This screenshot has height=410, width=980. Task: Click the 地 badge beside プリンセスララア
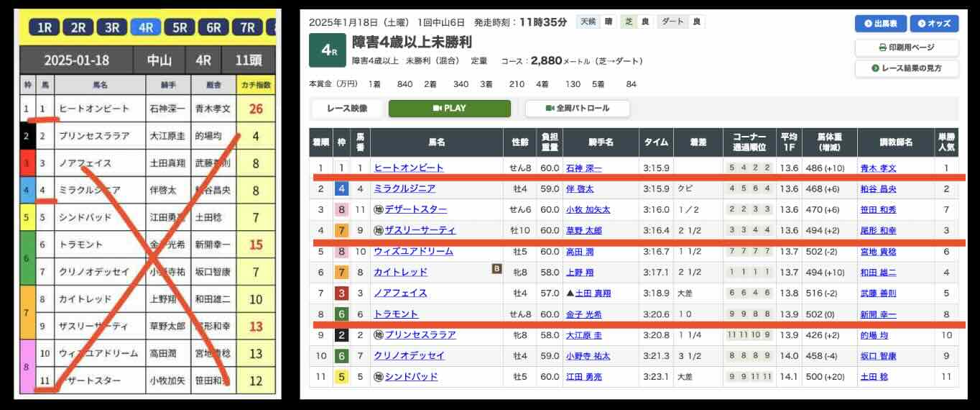point(378,334)
